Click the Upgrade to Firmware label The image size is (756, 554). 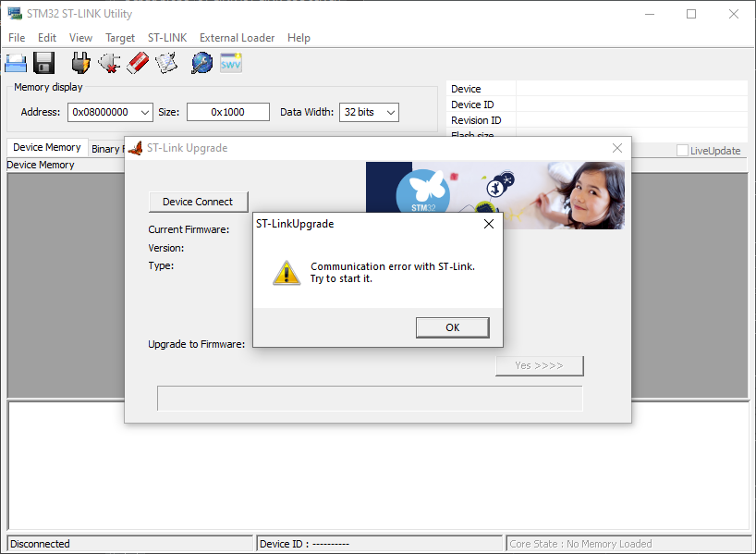[196, 344]
